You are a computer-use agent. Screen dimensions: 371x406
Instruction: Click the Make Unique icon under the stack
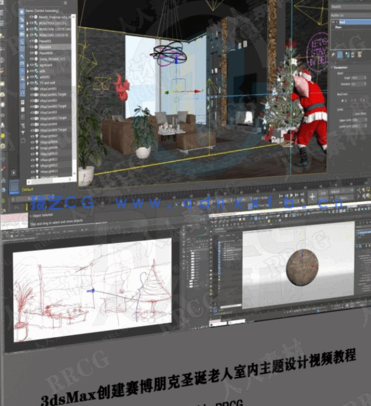pos(347,55)
